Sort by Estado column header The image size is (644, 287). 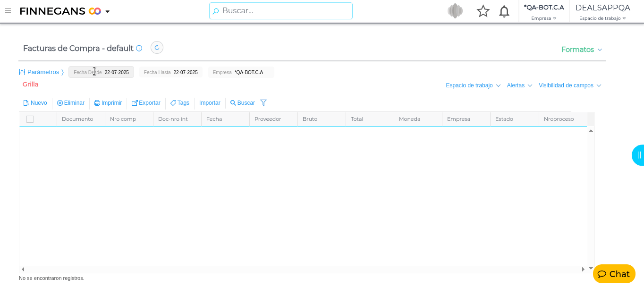(x=514, y=119)
